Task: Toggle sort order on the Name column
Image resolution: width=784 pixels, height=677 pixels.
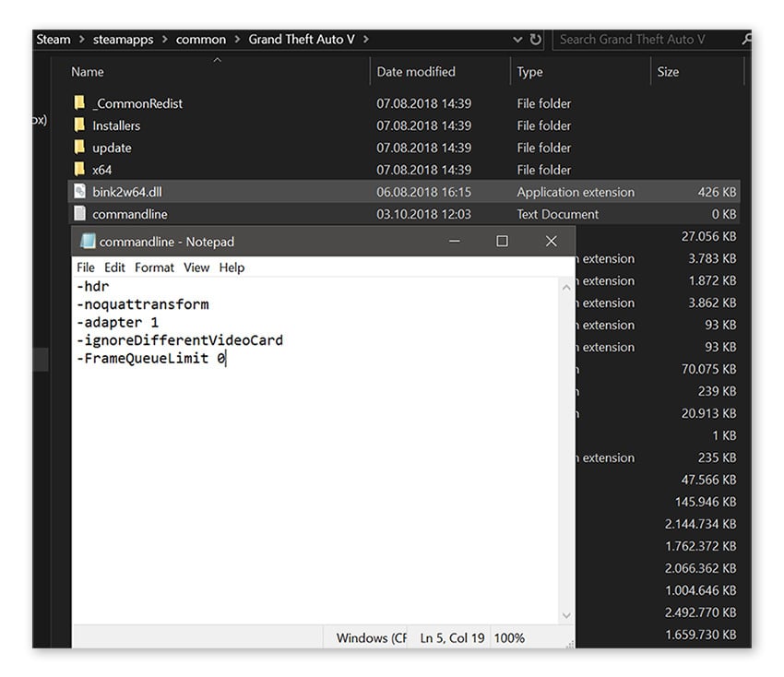Action: 89,71
